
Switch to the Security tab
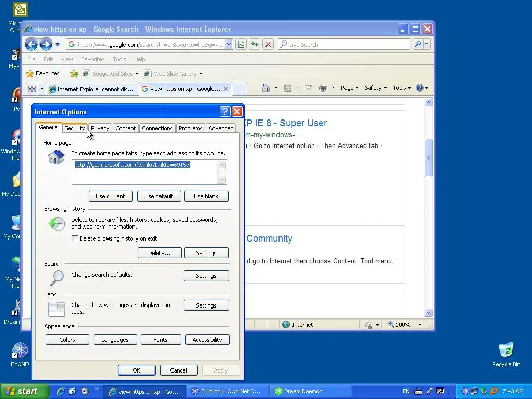pos(75,128)
